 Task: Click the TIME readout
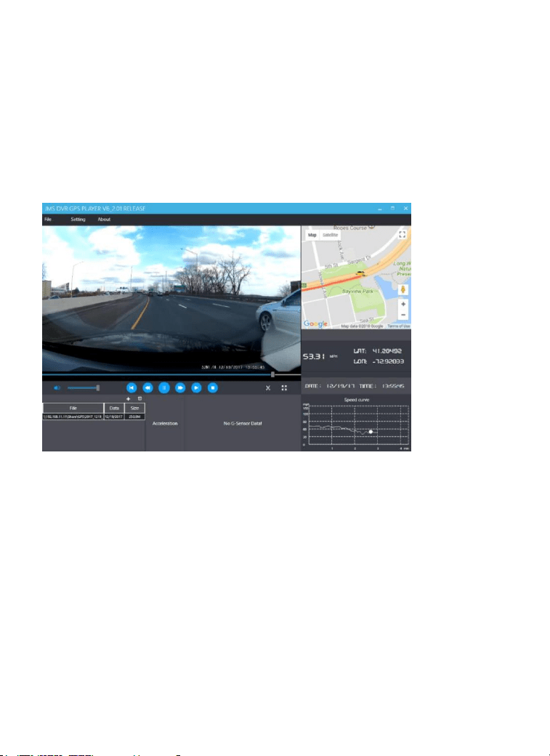coord(381,386)
